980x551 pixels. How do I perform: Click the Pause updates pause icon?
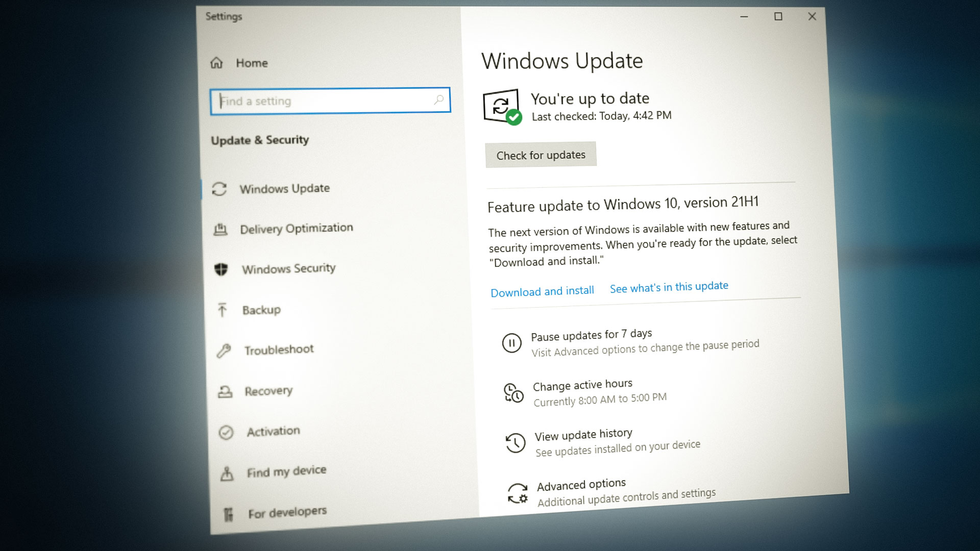[x=511, y=343]
